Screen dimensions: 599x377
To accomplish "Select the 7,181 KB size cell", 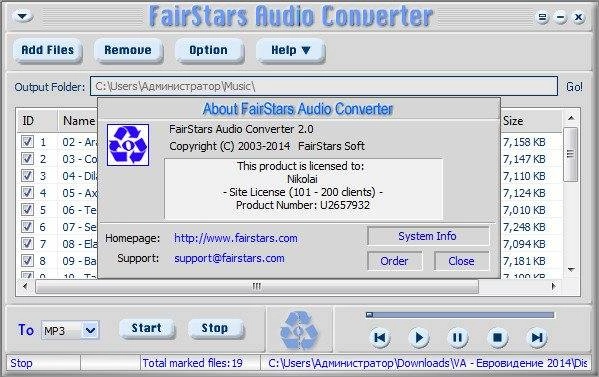I will [x=524, y=261].
